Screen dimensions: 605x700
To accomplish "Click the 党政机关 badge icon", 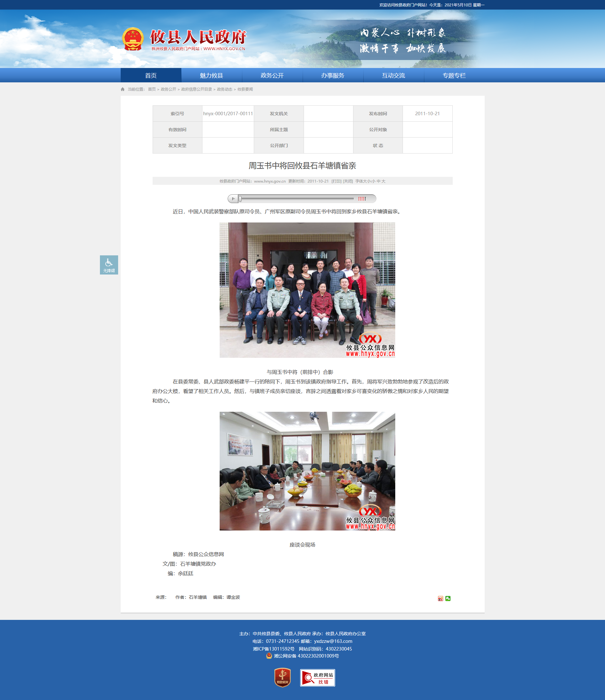I will click(x=283, y=677).
